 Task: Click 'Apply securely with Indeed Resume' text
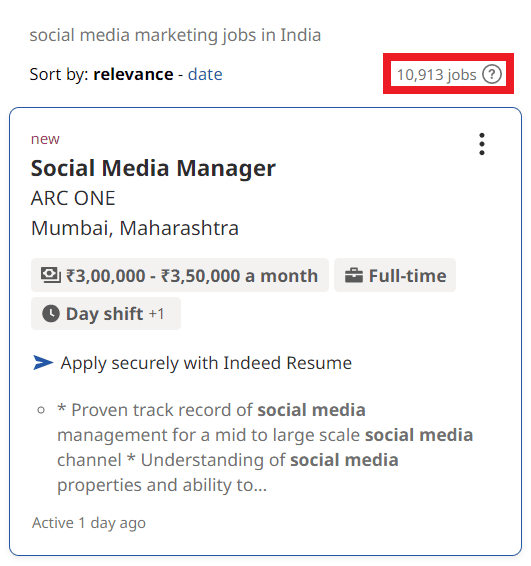[206, 363]
